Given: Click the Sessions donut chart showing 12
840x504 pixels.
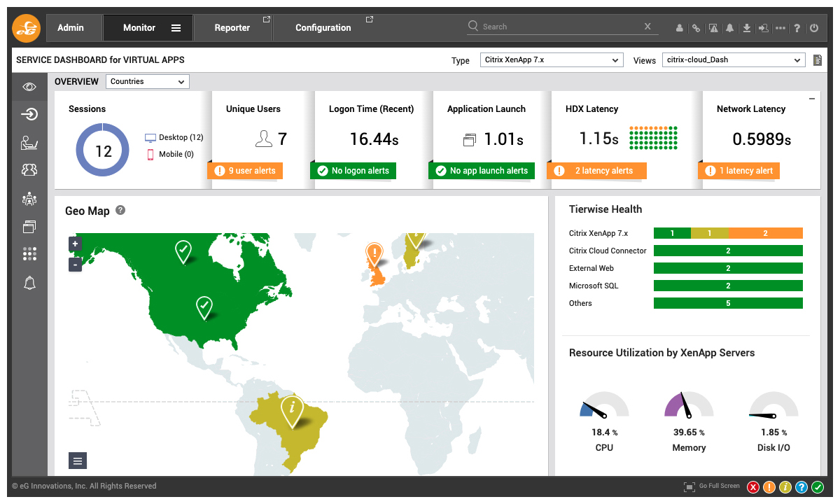Looking at the screenshot, I should tap(104, 151).
